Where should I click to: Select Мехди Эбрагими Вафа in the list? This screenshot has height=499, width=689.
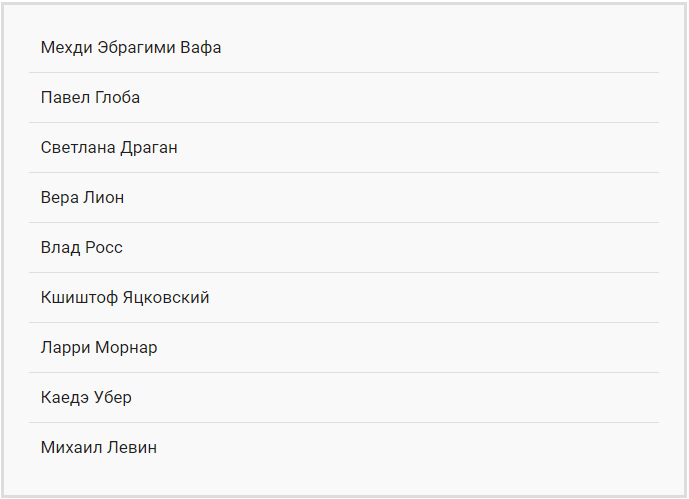(x=131, y=48)
